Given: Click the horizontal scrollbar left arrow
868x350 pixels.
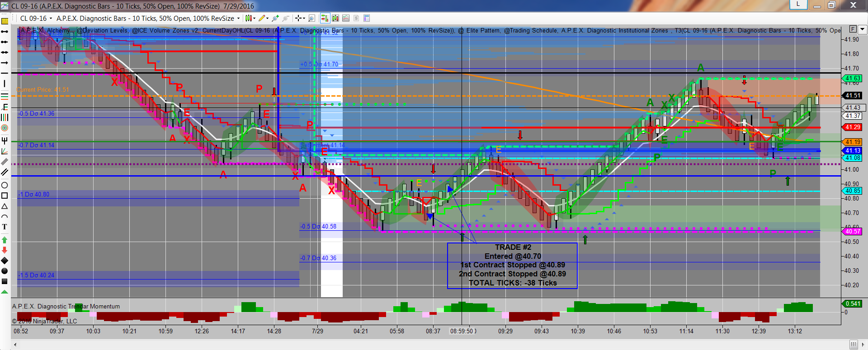Looking at the screenshot, I should pos(15,345).
